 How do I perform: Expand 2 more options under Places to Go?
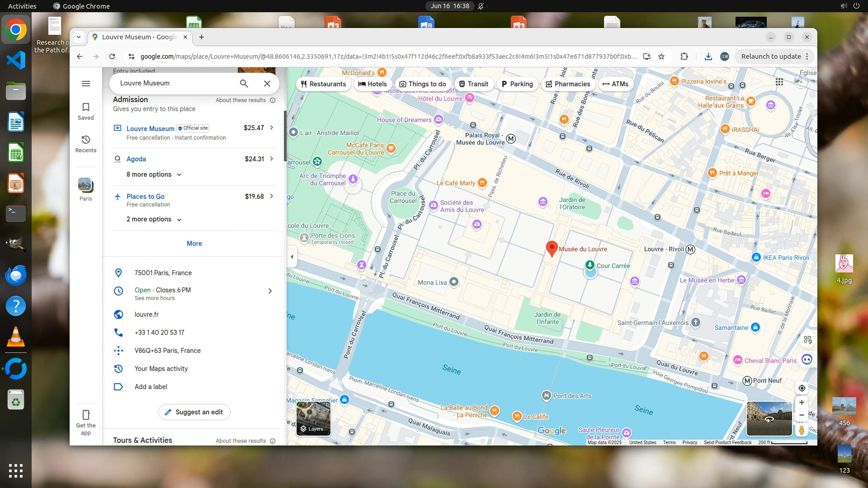(154, 219)
